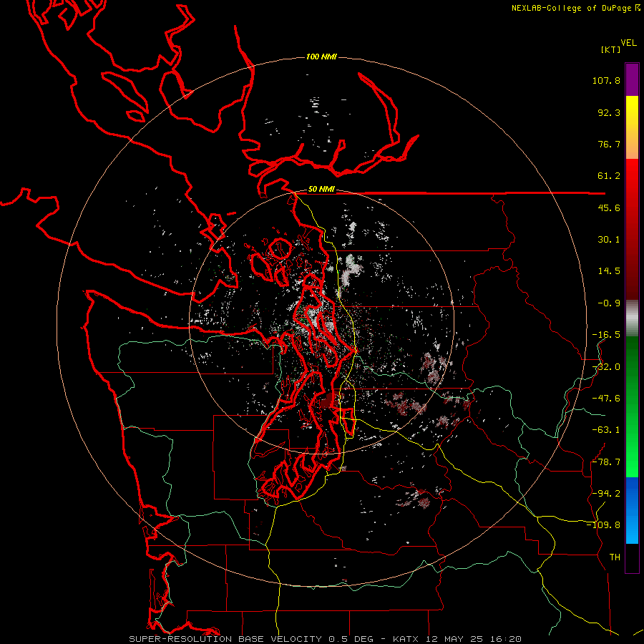Click the 107.8 legend value

click(606, 80)
